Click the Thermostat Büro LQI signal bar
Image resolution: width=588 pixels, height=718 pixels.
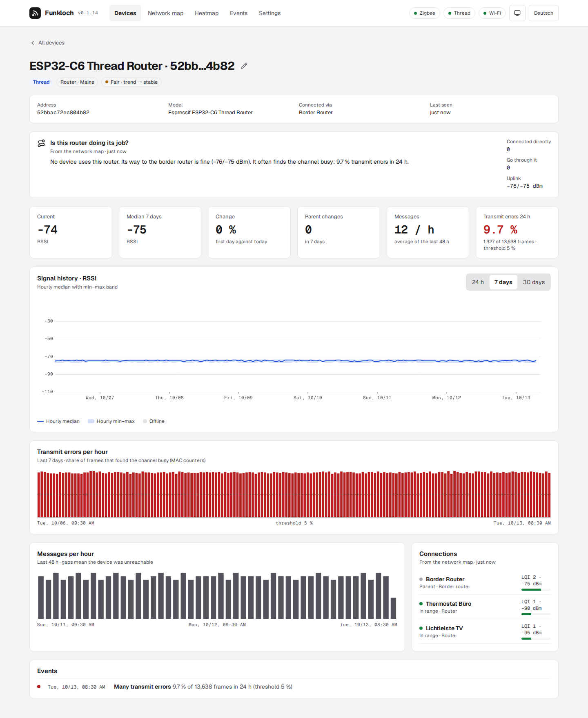536,614
